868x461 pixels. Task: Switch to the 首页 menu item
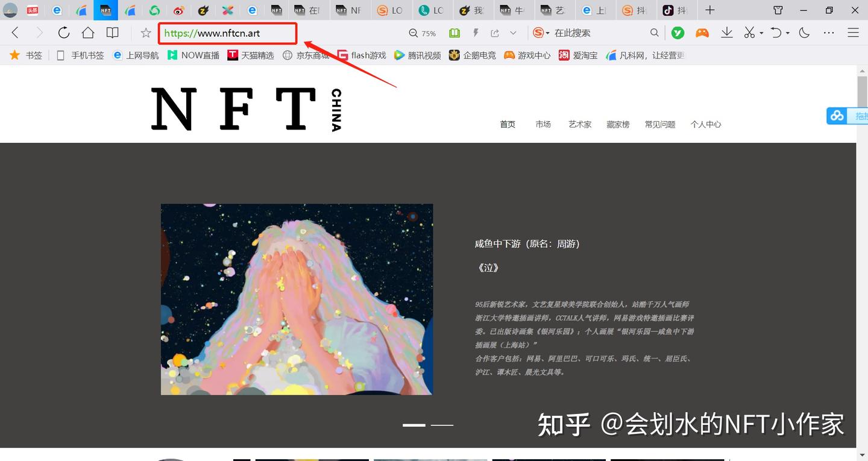click(508, 124)
